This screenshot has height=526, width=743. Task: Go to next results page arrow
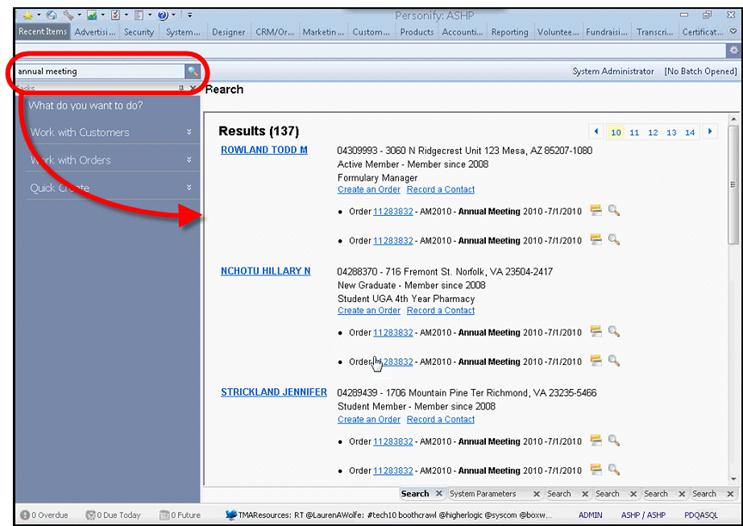click(711, 131)
